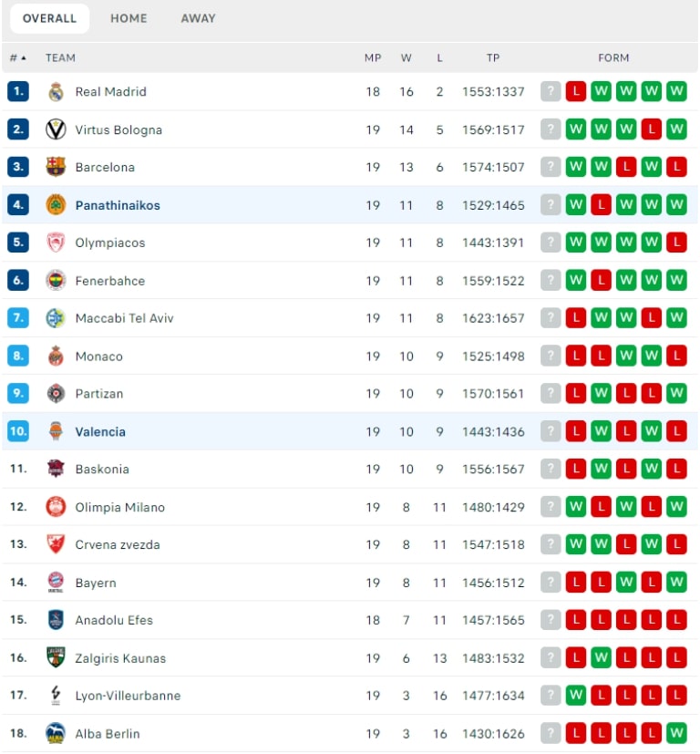This screenshot has height=754, width=700.
Task: Sort table by rank number column
Action: 18,57
